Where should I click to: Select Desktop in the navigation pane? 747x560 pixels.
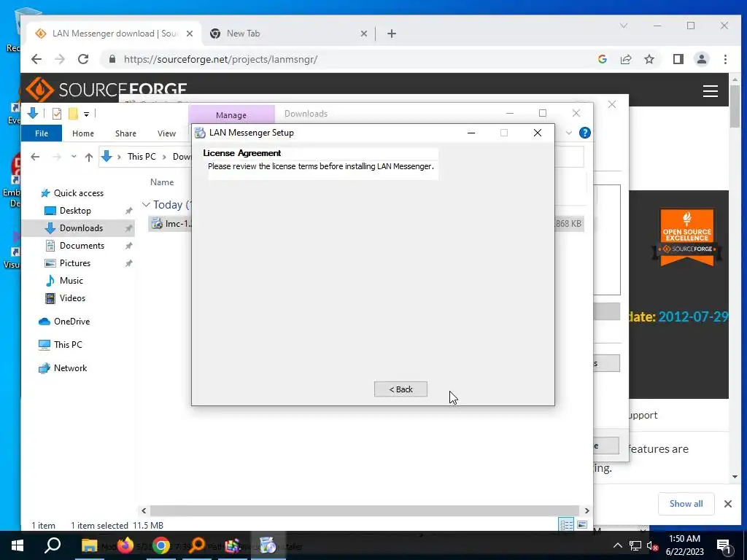[x=75, y=211]
